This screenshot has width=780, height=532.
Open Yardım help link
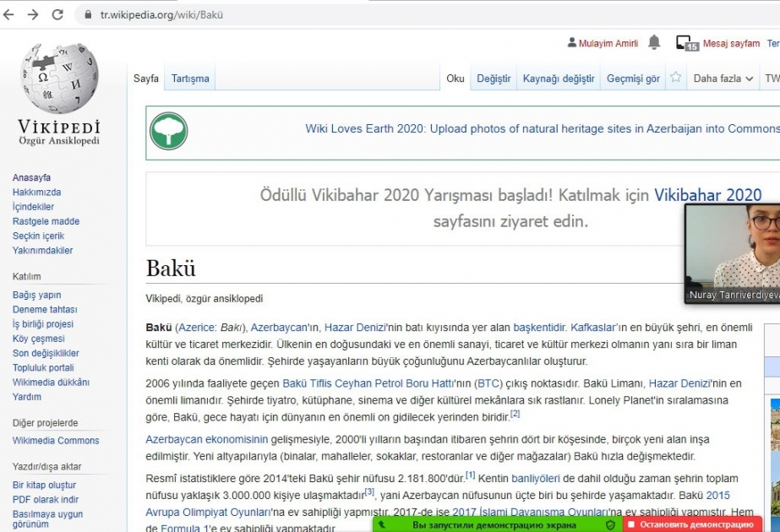coord(27,396)
